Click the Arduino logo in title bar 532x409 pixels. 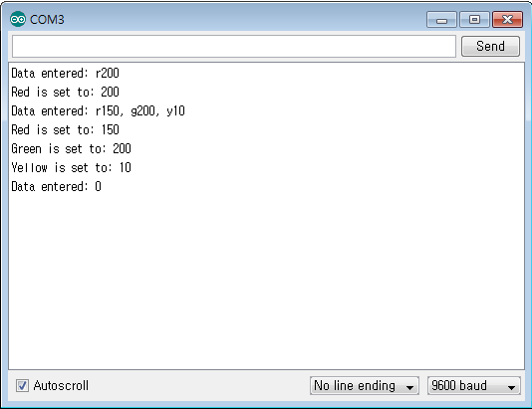(x=18, y=19)
